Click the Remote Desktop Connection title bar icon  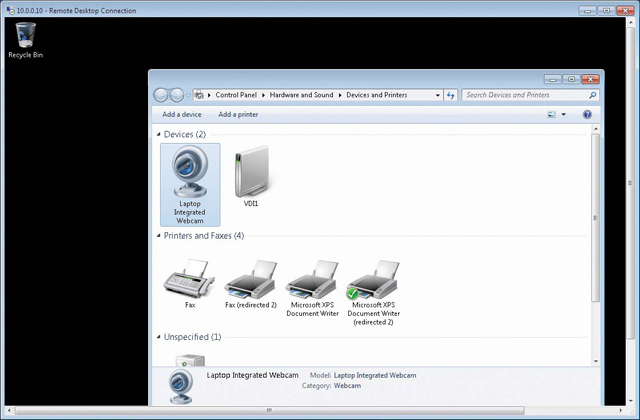click(x=10, y=10)
